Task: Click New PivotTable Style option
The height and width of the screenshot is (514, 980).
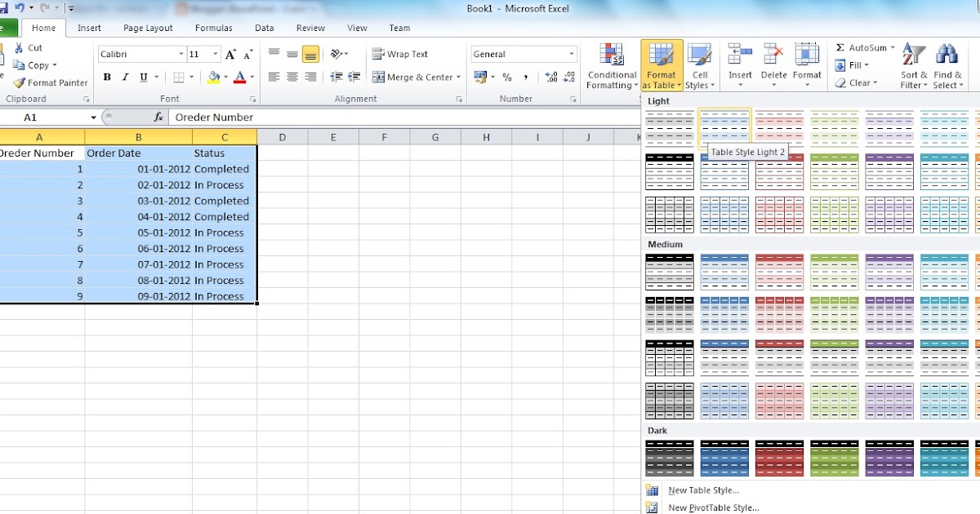Action: [x=712, y=507]
